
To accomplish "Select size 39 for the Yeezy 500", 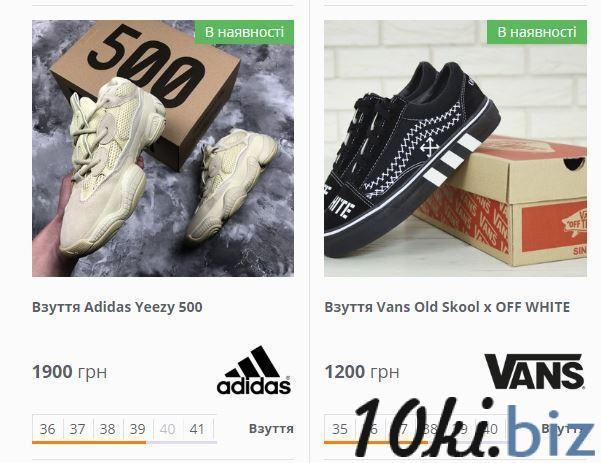I will click(137, 429).
